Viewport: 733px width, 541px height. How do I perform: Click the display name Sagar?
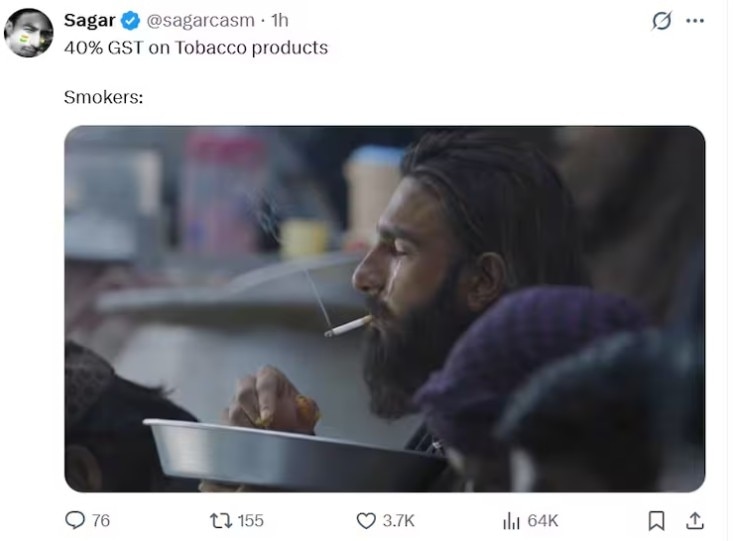89,21
